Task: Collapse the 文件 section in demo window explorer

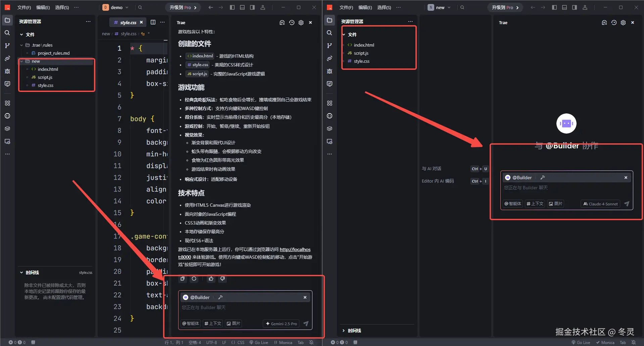Action: 21,35
